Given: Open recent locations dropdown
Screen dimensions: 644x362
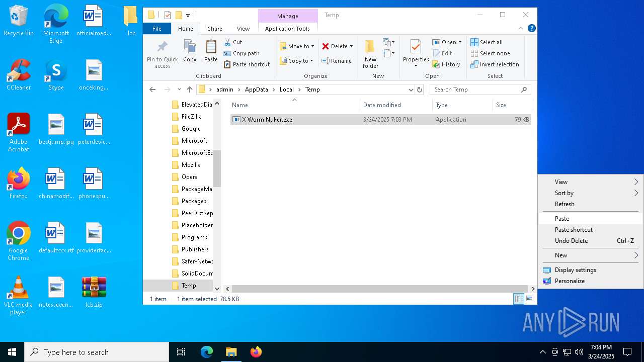Looking at the screenshot, I should [179, 89].
